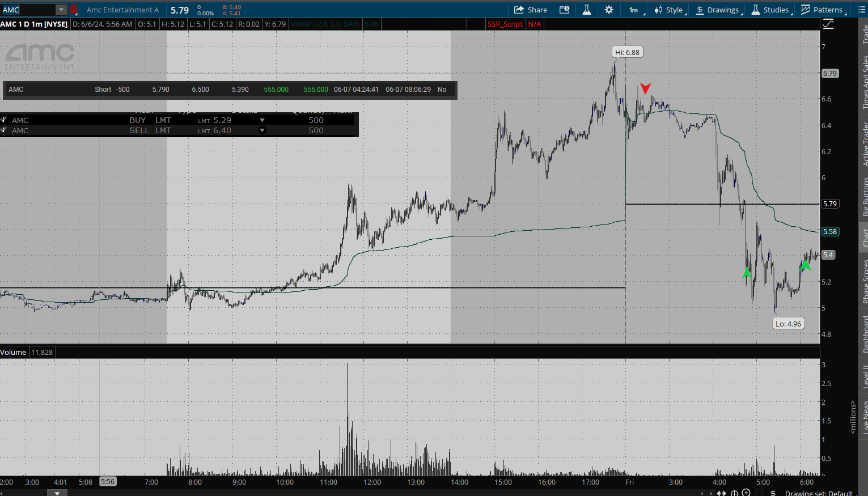This screenshot has height=496, width=868.
Task: Click the red linking number icon beside symbol
Action: [74, 10]
